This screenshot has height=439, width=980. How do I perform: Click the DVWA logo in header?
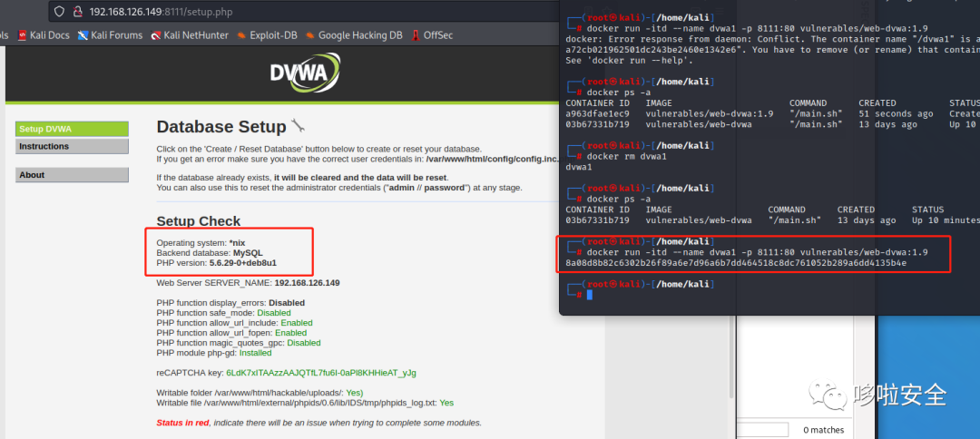pyautogui.click(x=306, y=73)
